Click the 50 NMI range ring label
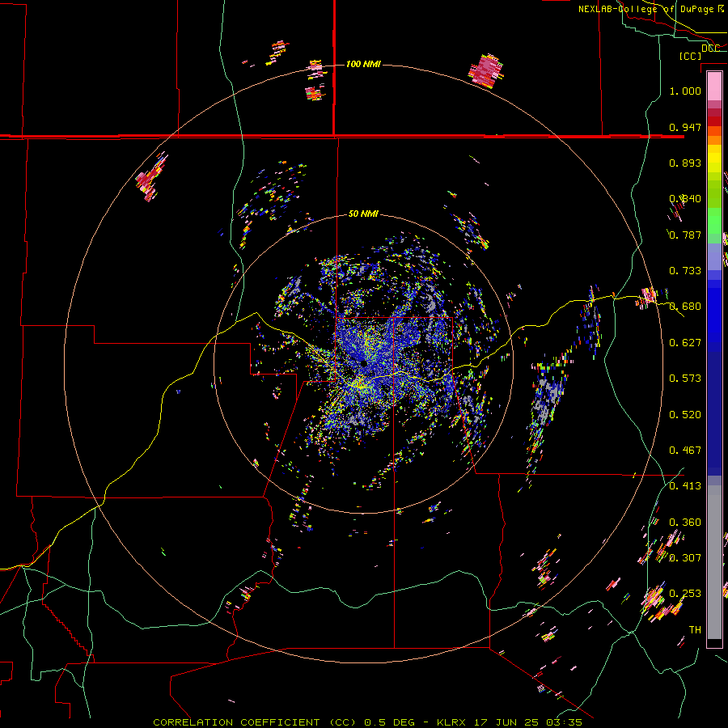The width and height of the screenshot is (728, 728). point(363,214)
